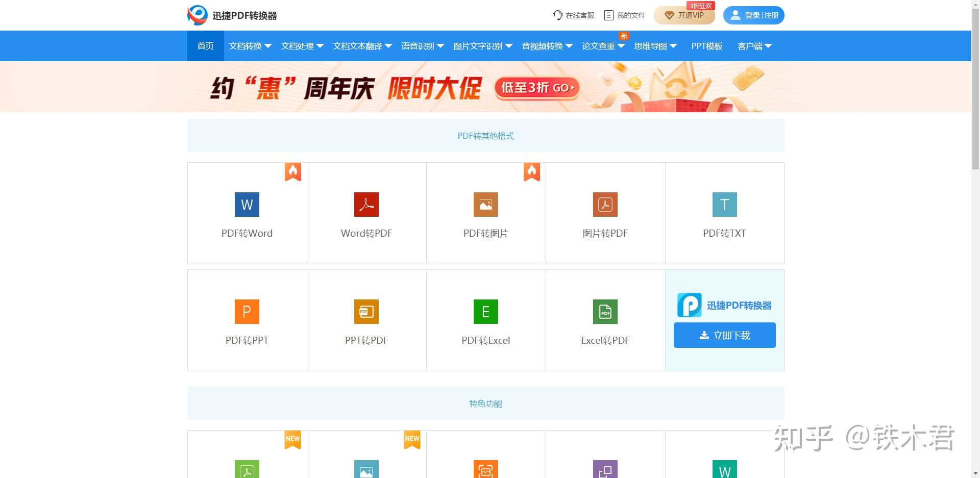Screen dimensions: 980x478
Task: Click the 低至3折 GO promo button
Action: click(x=536, y=88)
